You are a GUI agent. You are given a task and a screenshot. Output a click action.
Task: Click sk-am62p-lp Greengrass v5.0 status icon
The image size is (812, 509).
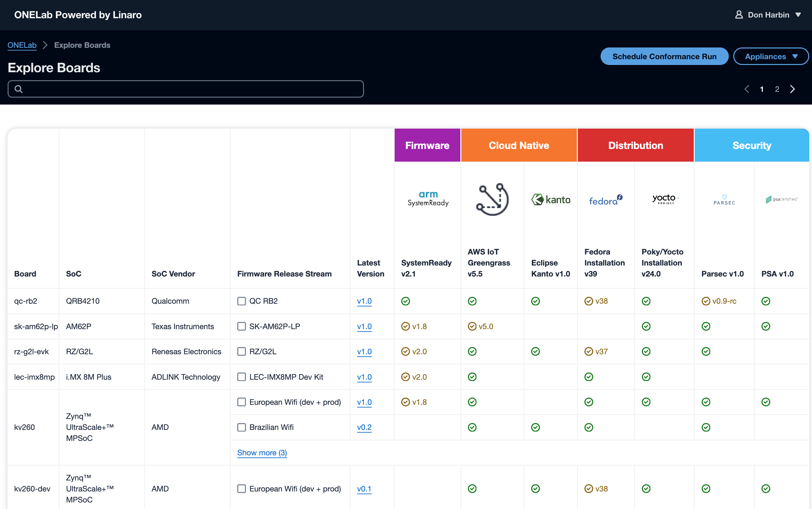pos(472,326)
